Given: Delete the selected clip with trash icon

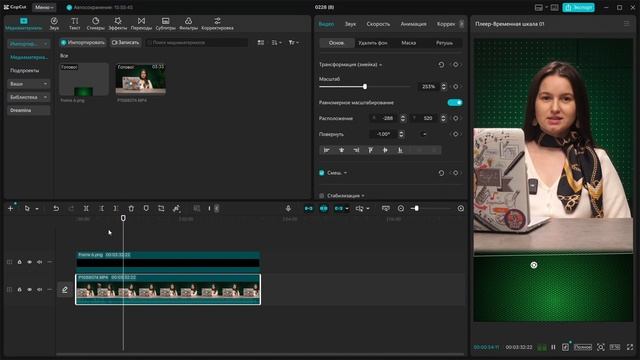Looking at the screenshot, I should point(131,209).
